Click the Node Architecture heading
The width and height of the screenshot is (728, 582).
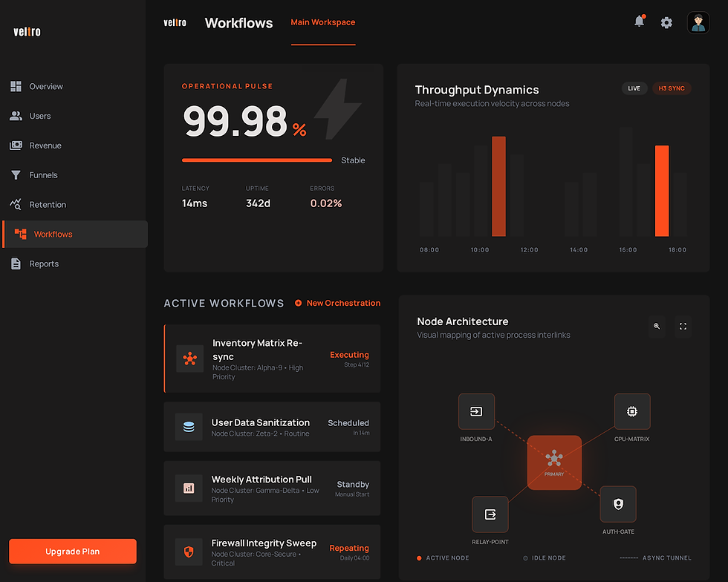[x=462, y=321]
